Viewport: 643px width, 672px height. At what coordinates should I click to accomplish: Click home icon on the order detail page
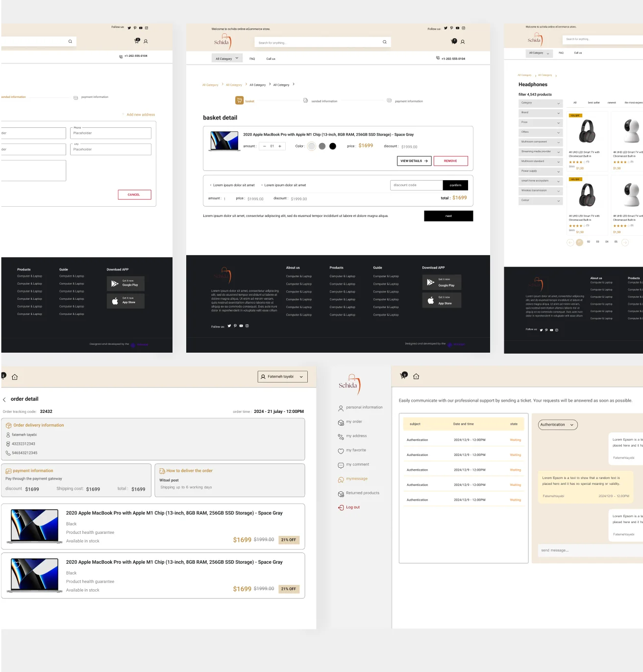pyautogui.click(x=15, y=377)
